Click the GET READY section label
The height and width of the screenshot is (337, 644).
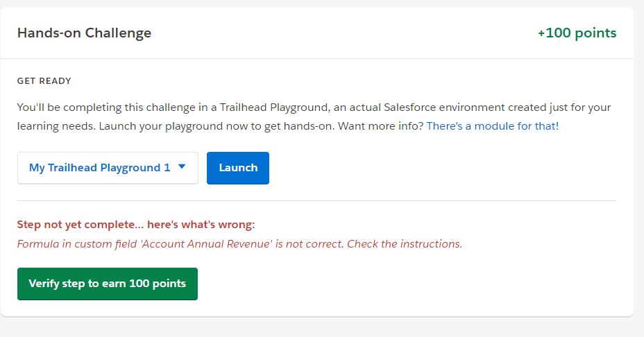click(x=44, y=81)
